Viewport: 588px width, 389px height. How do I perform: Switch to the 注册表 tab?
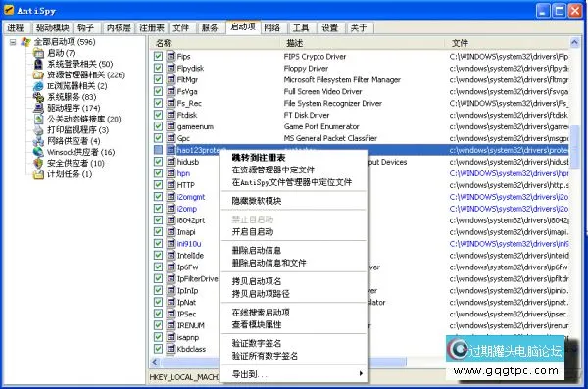(152, 27)
